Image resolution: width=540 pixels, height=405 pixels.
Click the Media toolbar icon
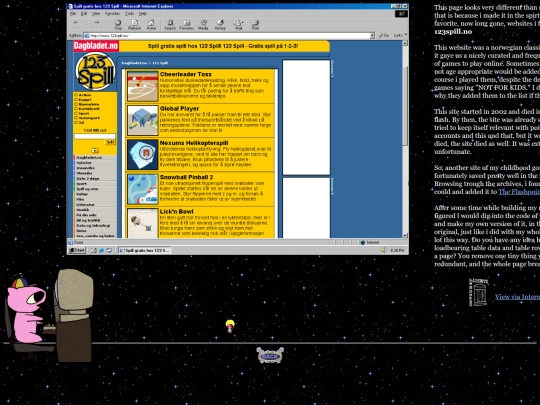[203, 23]
